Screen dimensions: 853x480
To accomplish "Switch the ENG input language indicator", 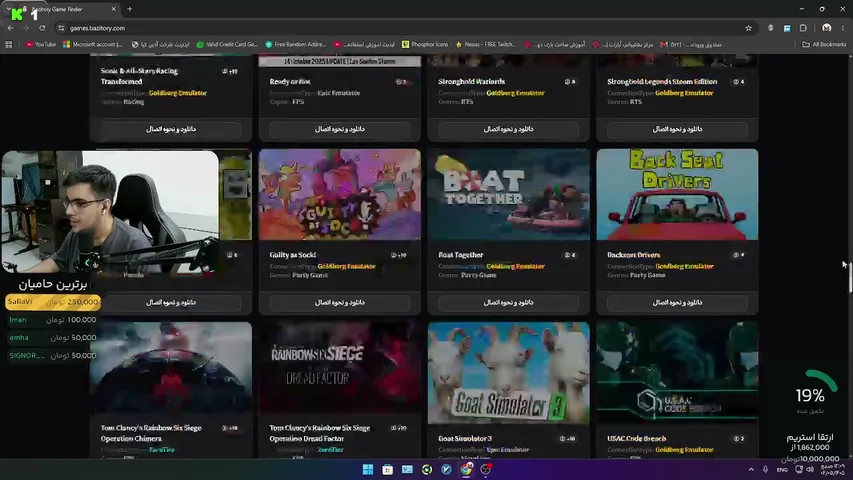I will (782, 470).
